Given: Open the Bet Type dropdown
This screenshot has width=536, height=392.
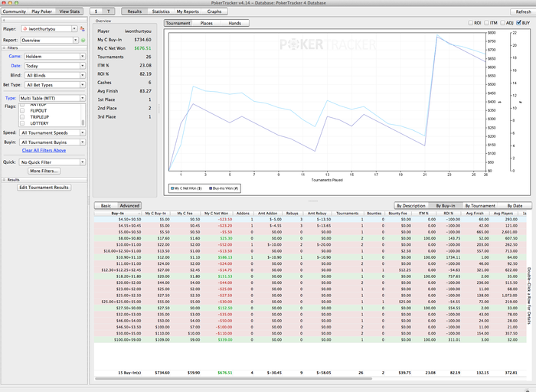Looking at the screenshot, I should (83, 85).
